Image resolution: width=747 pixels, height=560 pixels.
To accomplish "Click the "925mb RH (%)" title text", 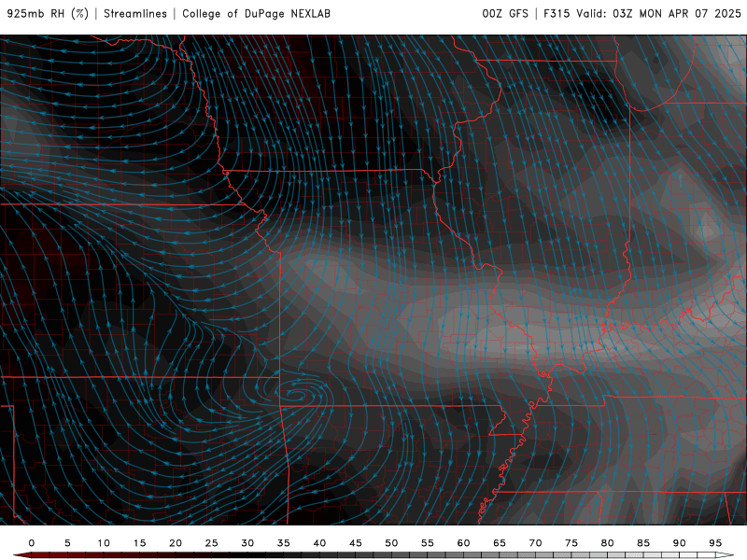I will (48, 13).
